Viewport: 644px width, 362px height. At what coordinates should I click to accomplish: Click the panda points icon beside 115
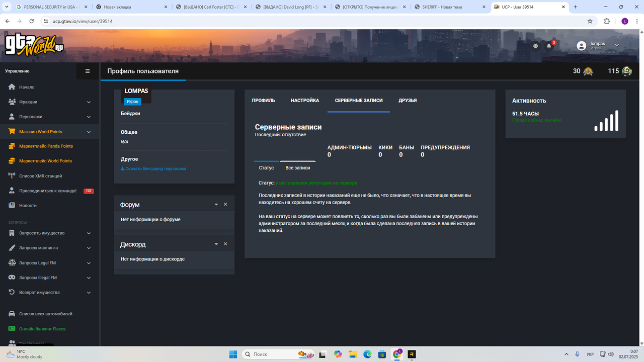point(626,71)
